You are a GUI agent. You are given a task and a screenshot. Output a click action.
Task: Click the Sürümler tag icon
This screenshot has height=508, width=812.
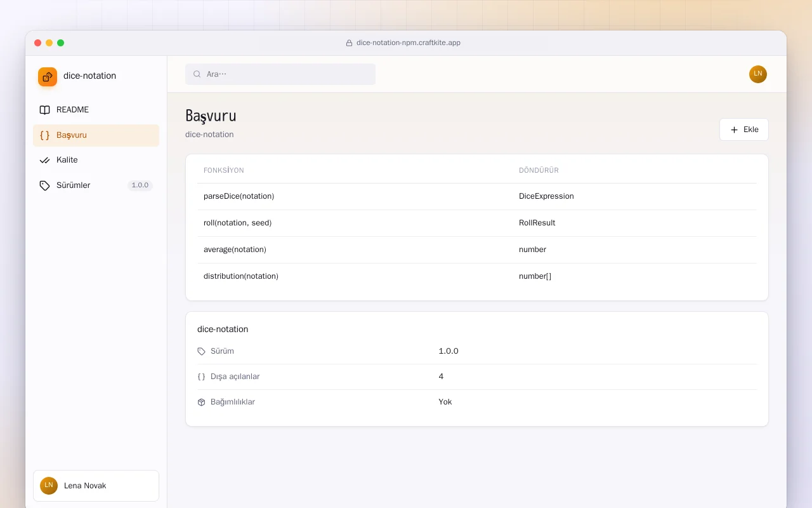44,185
